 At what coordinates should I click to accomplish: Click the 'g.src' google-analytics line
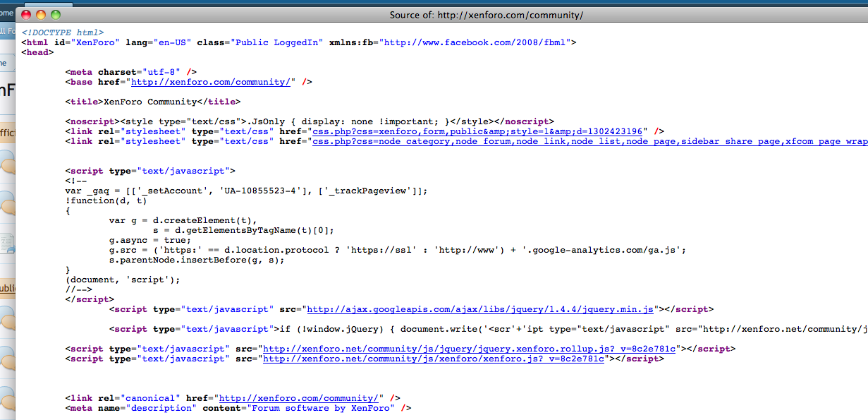point(397,250)
